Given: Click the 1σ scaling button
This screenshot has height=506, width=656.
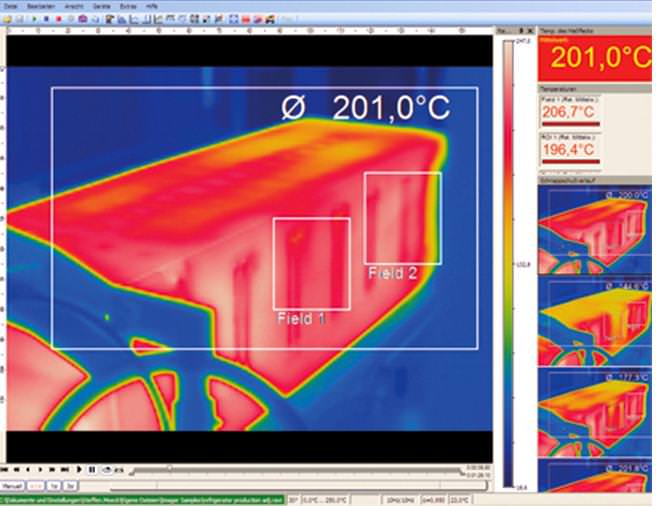Looking at the screenshot, I should point(54,486).
